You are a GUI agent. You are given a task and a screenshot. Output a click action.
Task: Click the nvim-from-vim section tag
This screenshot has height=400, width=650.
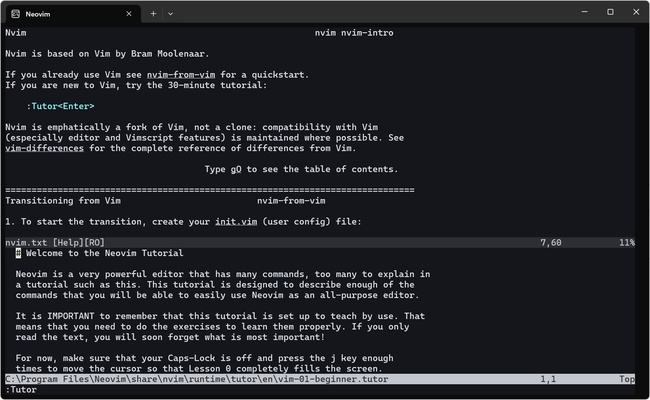[291, 201]
